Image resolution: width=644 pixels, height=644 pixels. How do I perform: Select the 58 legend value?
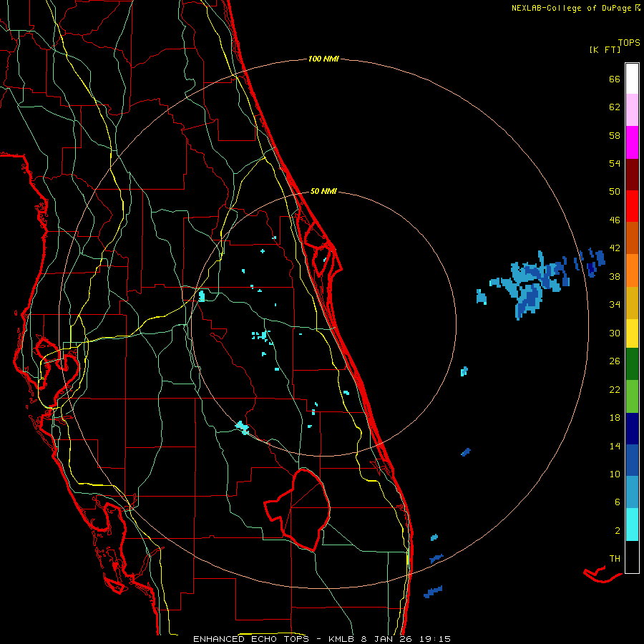[615, 135]
